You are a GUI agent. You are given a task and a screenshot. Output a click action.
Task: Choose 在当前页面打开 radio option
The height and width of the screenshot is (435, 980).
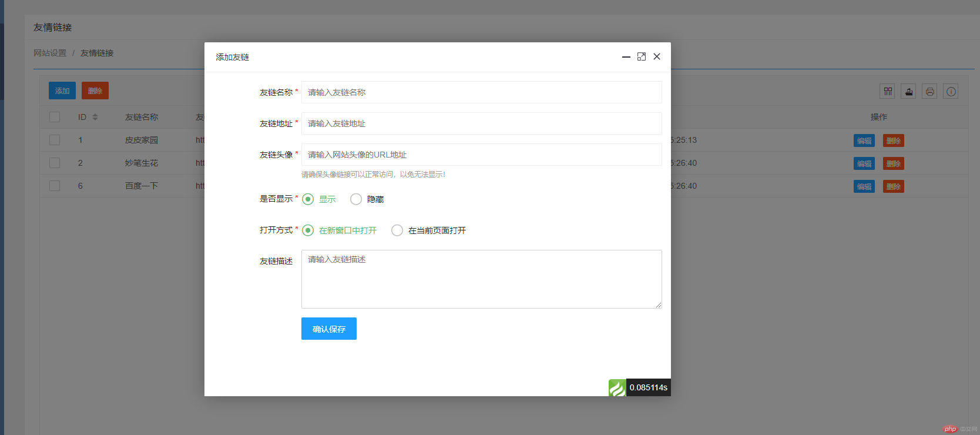(x=397, y=230)
